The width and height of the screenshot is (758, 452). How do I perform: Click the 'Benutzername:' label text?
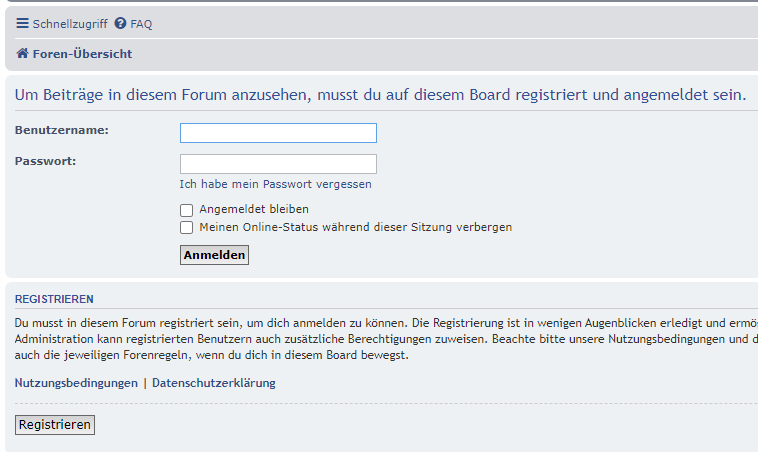point(62,130)
